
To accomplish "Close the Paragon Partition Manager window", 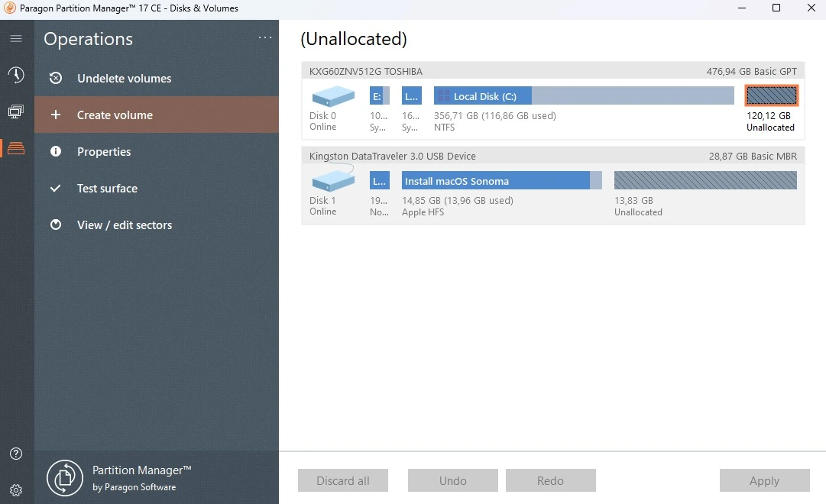I will (x=811, y=8).
